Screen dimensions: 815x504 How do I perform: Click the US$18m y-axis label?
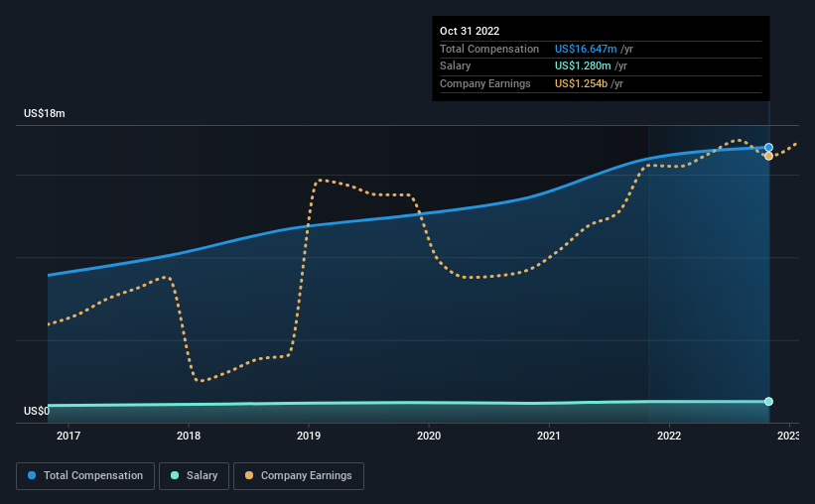point(45,113)
